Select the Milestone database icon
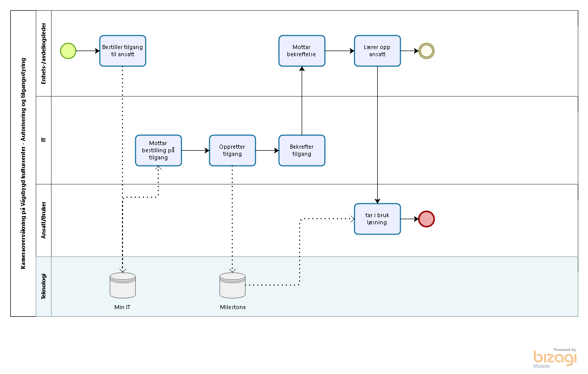Image resolution: width=588 pixels, height=374 pixels. pos(232,285)
